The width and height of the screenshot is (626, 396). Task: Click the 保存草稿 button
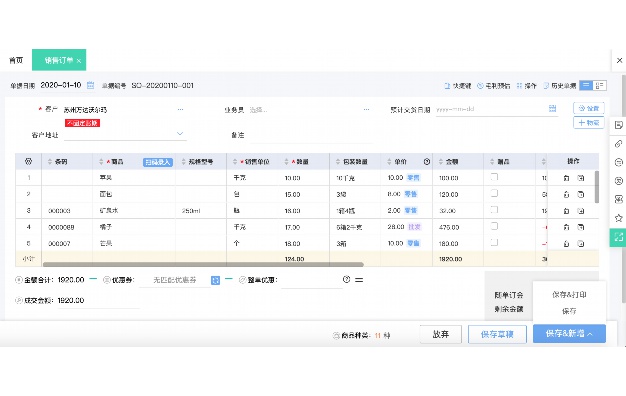click(497, 334)
